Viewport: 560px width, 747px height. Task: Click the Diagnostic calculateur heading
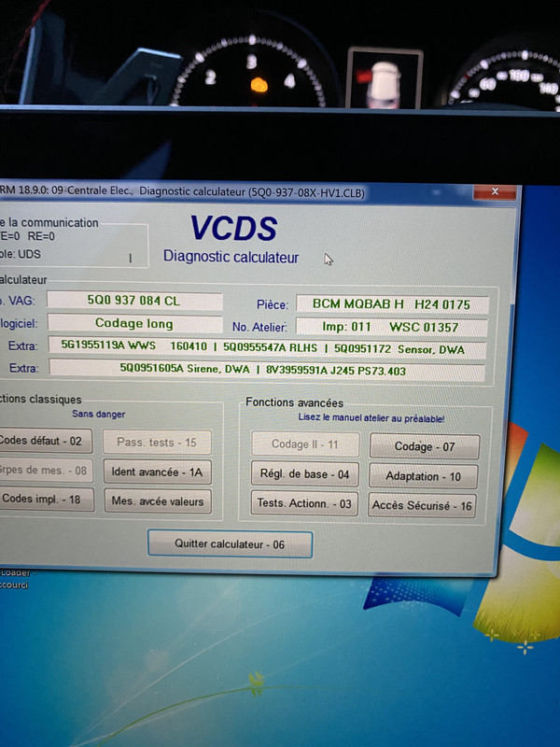pos(231,256)
